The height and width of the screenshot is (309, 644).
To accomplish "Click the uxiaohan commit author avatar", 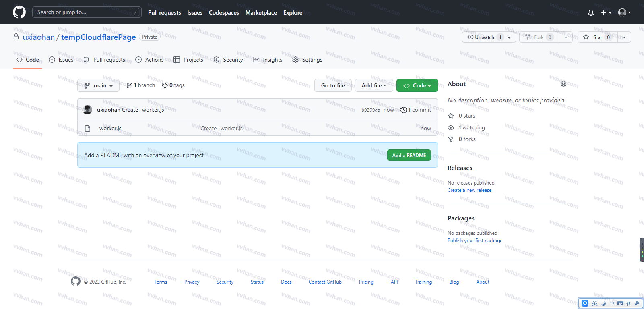I will 87,110.
